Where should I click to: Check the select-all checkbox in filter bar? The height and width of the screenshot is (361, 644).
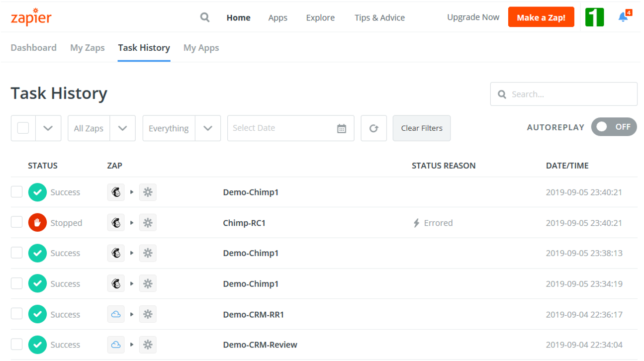pos(23,128)
